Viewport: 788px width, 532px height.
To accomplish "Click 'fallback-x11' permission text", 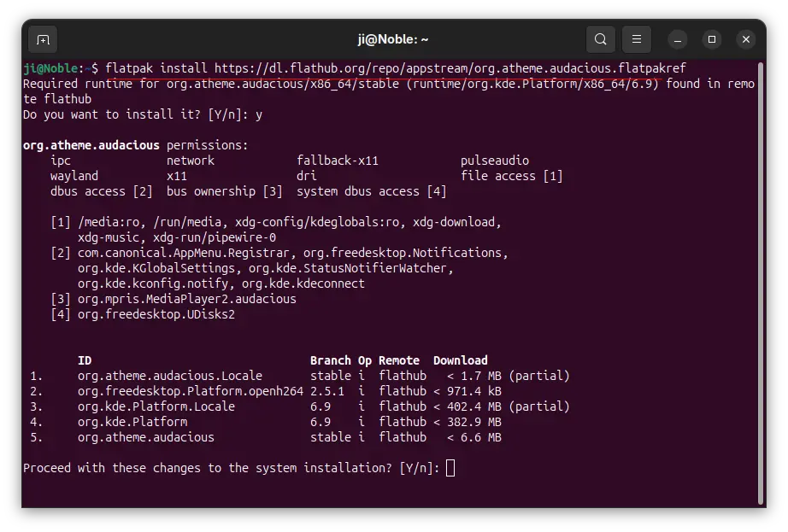I will pos(338,161).
